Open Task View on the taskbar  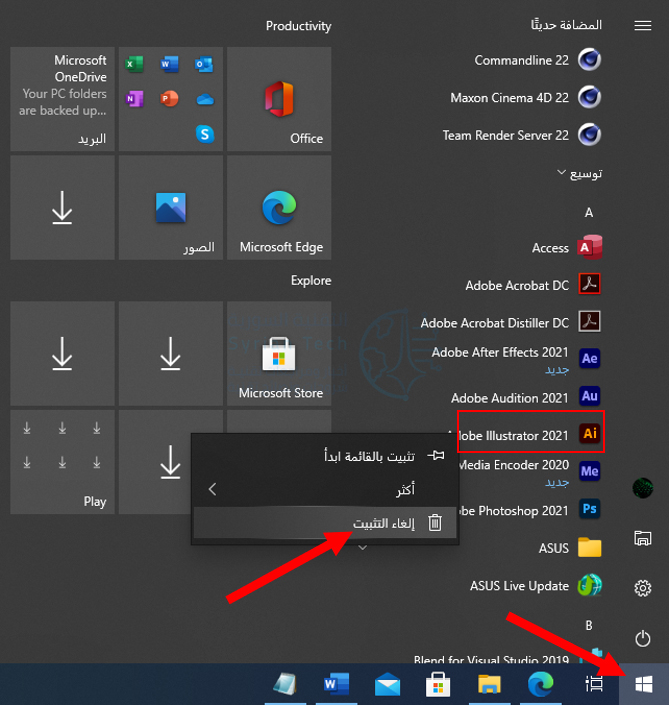(x=595, y=684)
